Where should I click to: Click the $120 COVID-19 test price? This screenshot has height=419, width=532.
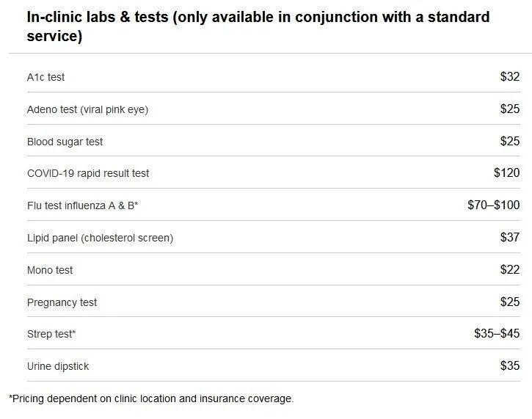(x=506, y=173)
